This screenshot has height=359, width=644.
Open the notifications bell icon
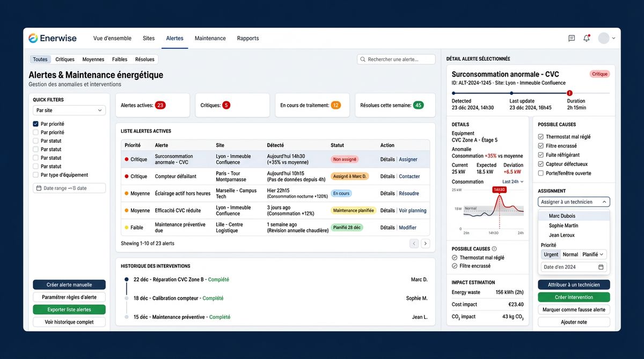pyautogui.click(x=587, y=38)
